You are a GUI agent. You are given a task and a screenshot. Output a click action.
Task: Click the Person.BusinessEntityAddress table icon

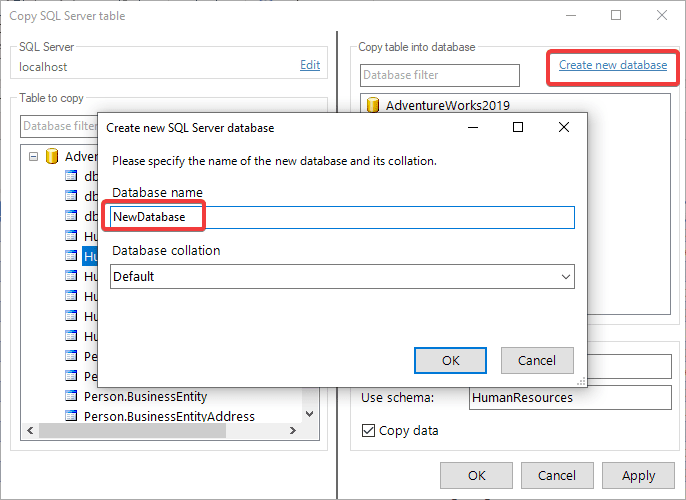tap(71, 416)
